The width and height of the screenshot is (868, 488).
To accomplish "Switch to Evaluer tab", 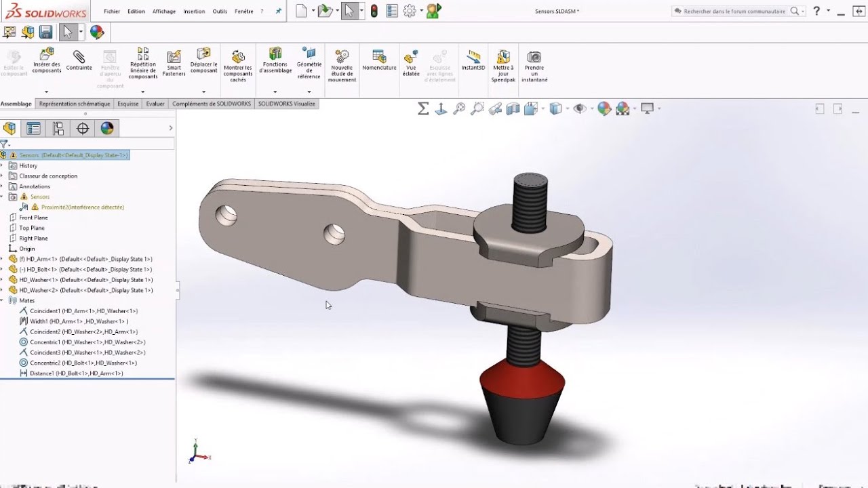I will (155, 104).
